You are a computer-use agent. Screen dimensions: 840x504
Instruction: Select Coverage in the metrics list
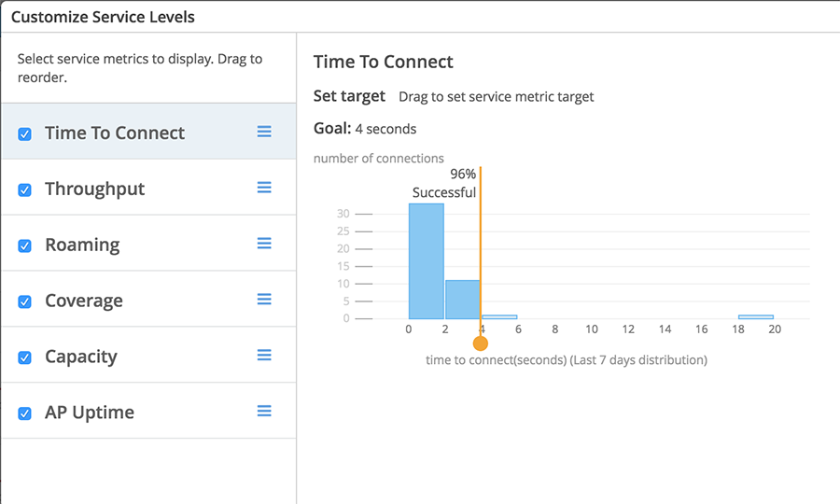click(x=84, y=301)
